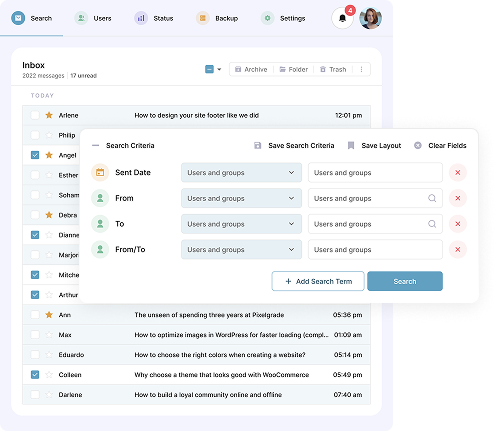
Task: Open the more options vertical dots menu
Action: [361, 69]
